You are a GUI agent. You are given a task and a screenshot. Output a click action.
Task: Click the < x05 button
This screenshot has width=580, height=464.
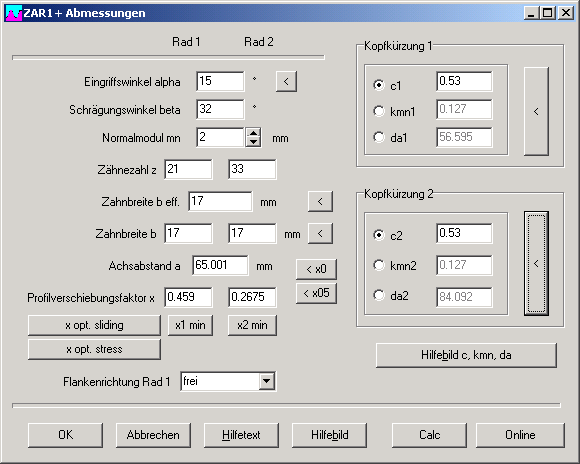click(x=316, y=293)
